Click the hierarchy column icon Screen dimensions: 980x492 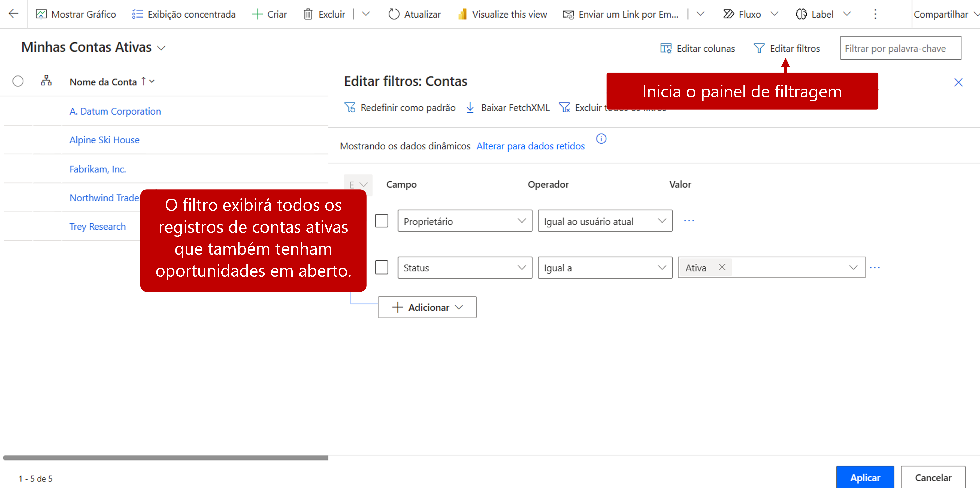click(x=46, y=81)
